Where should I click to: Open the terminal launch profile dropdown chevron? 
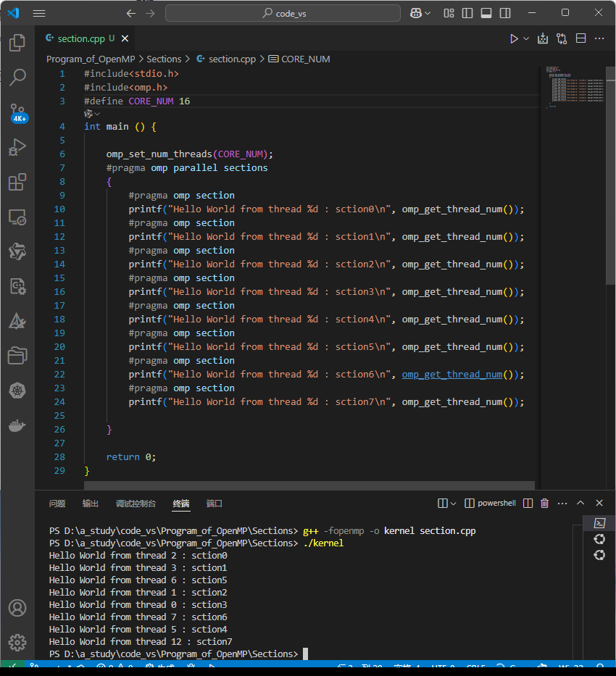[453, 504]
